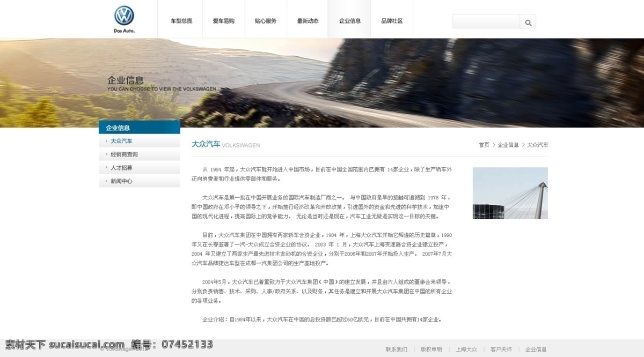Click the 大众汽车 VOLKSWAGEN page heading
This screenshot has width=644, height=357.
pyautogui.click(x=226, y=145)
